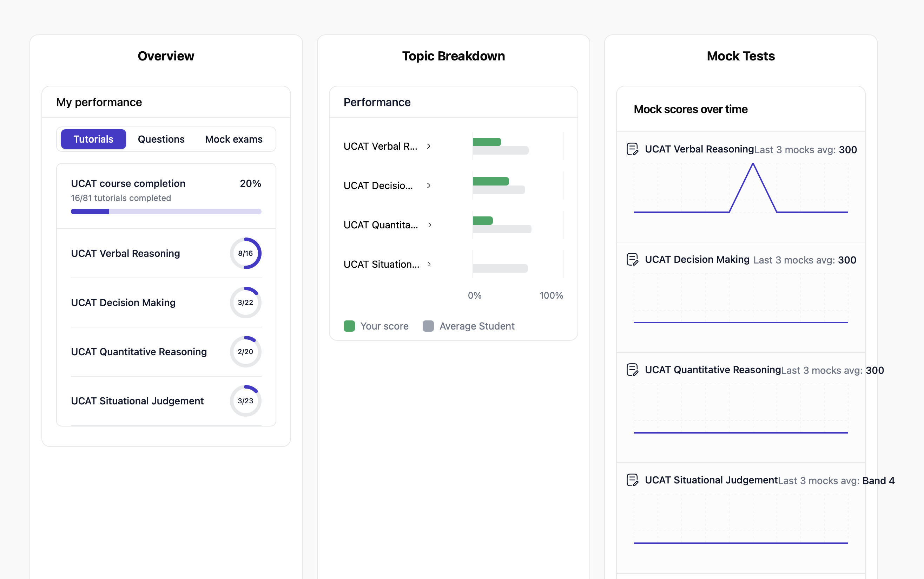Screen dimensions: 924x579
Task: Switch to the Mock exams tab
Action: tap(233, 139)
